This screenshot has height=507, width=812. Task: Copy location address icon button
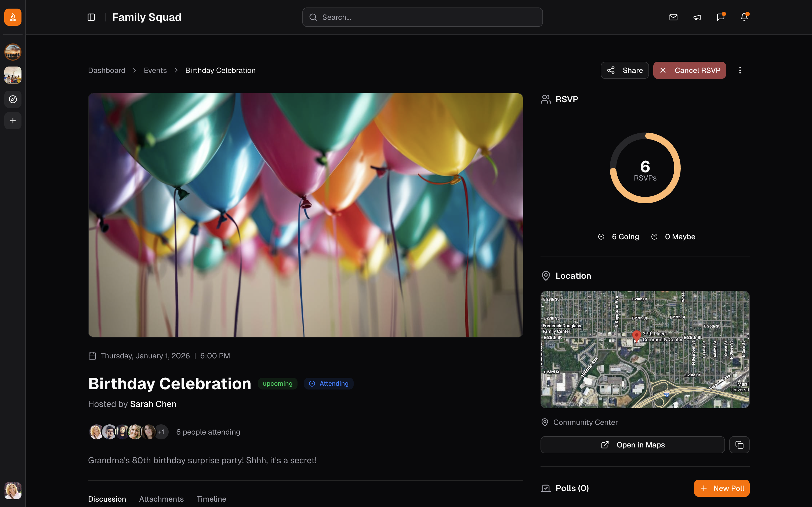(739, 445)
